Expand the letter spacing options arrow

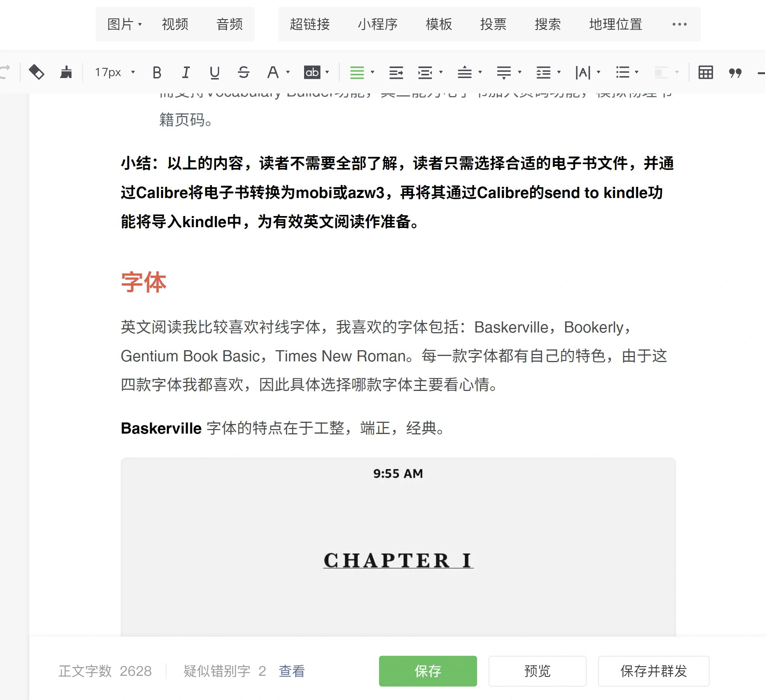point(598,72)
